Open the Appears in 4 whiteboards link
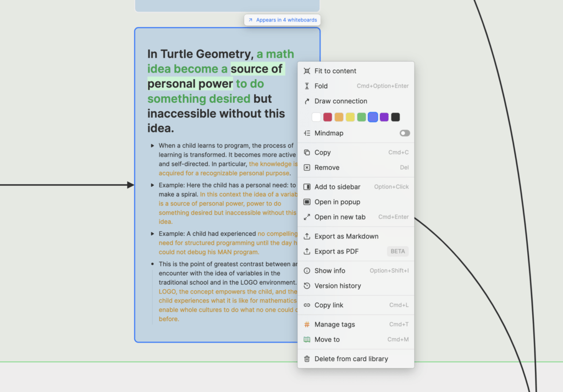This screenshot has width=563, height=392. coord(282,20)
